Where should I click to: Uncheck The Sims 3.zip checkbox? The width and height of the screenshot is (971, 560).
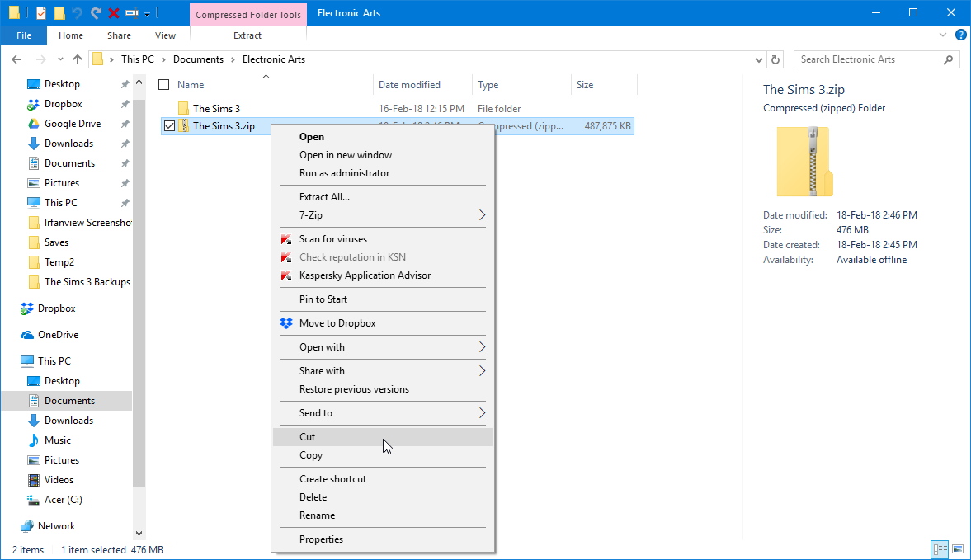tap(169, 126)
